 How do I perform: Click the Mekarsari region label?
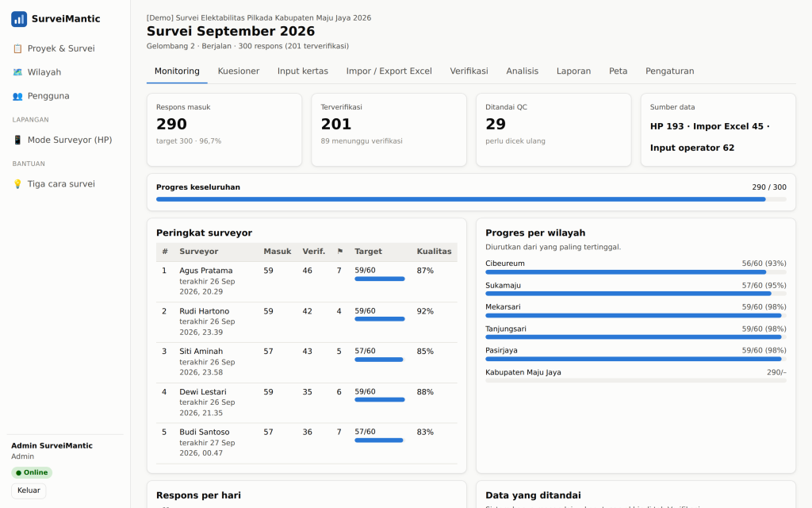click(503, 307)
